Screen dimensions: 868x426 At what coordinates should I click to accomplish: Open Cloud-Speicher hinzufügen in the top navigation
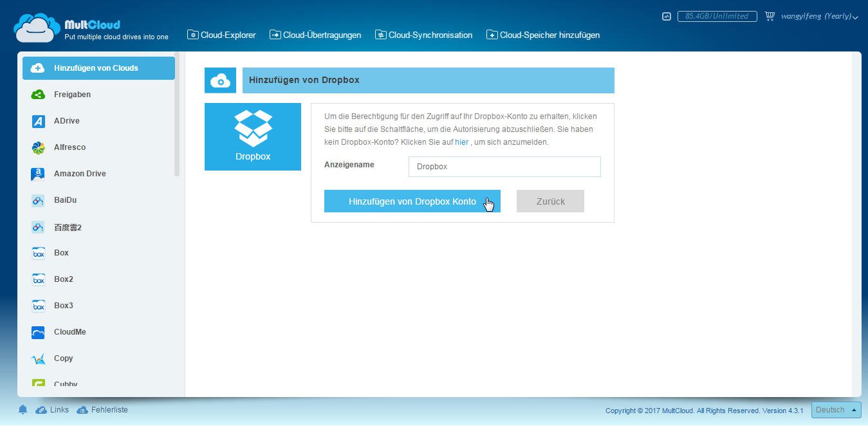point(543,35)
